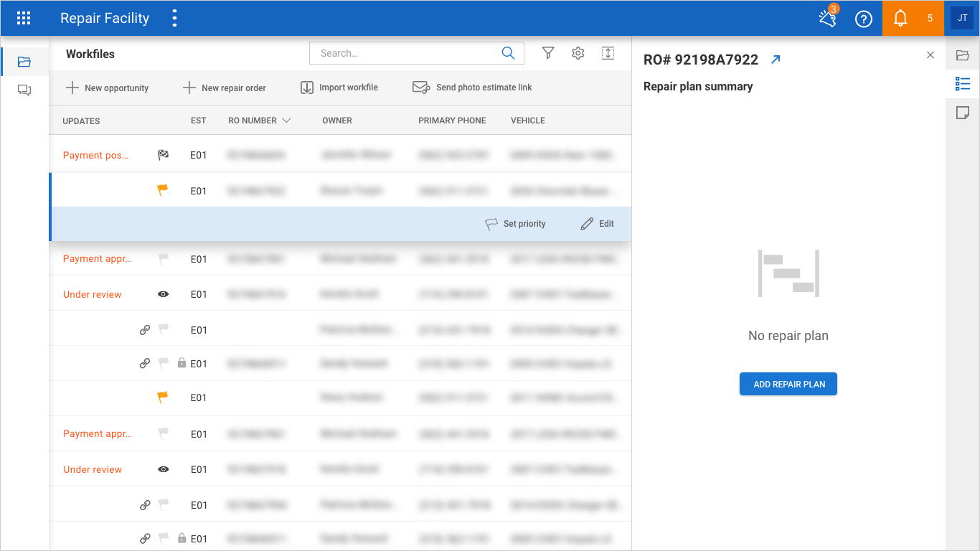Click the UPDATES column header
Image resolution: width=980 pixels, height=551 pixels.
point(81,121)
